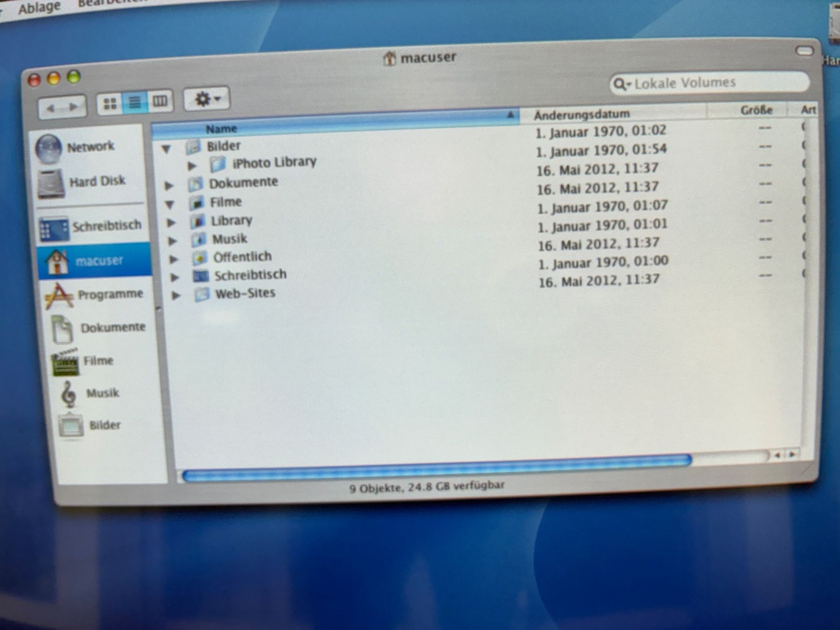
Task: Open Programme in the sidebar
Action: point(95,295)
